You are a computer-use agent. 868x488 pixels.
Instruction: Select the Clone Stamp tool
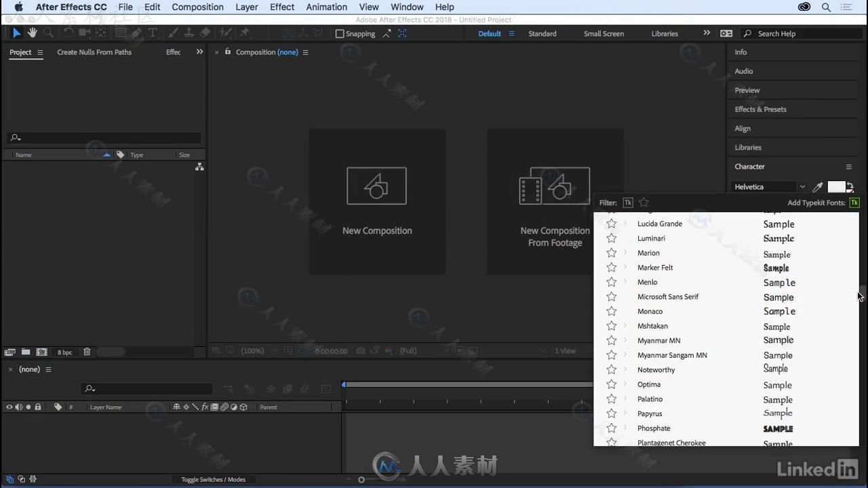click(x=189, y=33)
